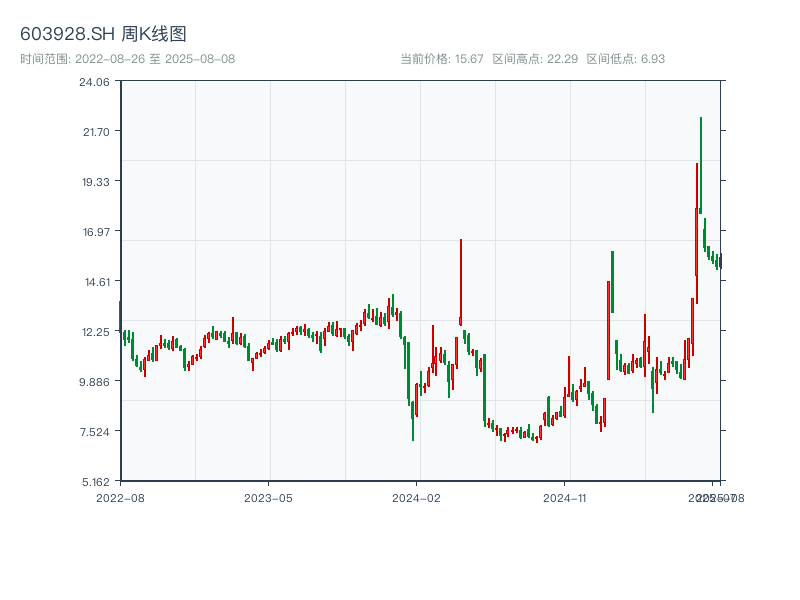Click the 12.25 y-axis label

coord(95,332)
